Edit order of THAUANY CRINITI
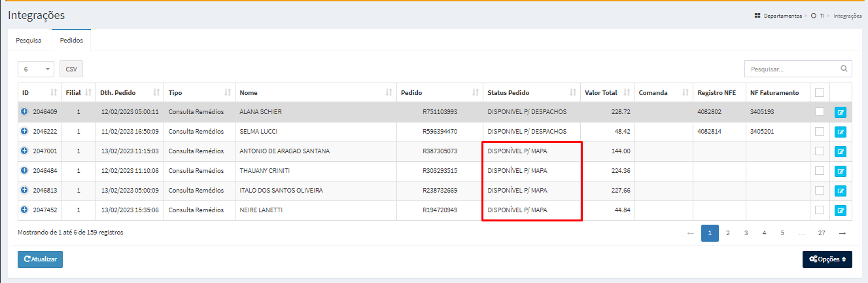This screenshot has width=868, height=283. click(841, 172)
